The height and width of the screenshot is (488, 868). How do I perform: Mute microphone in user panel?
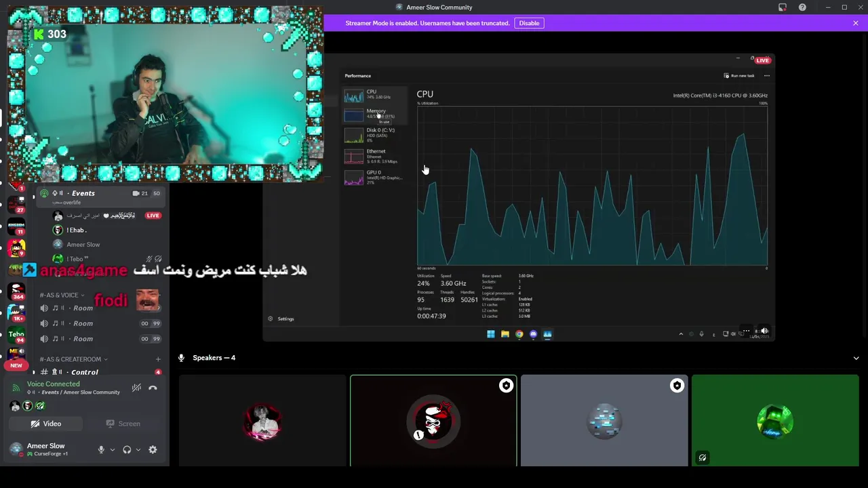tap(101, 449)
